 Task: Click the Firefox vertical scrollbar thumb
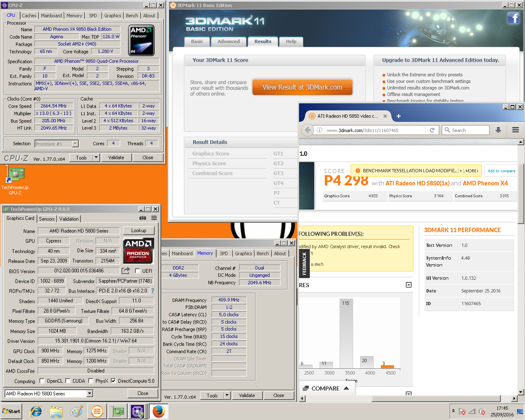521,194
